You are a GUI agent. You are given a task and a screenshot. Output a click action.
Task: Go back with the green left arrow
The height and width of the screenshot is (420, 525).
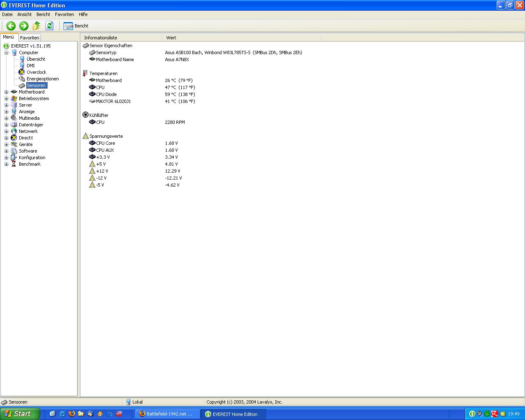[11, 26]
